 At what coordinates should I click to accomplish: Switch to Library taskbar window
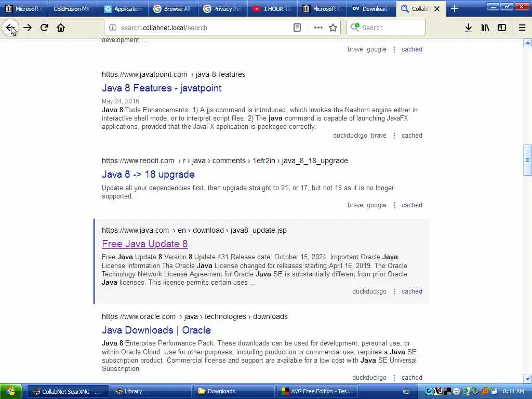pos(151,392)
